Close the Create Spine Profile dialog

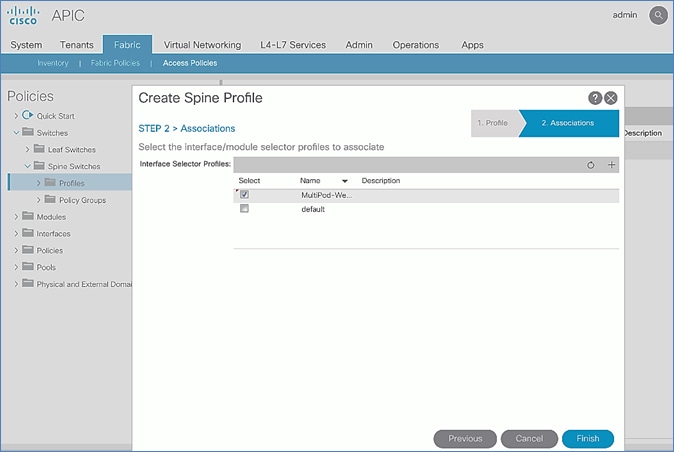coord(611,98)
